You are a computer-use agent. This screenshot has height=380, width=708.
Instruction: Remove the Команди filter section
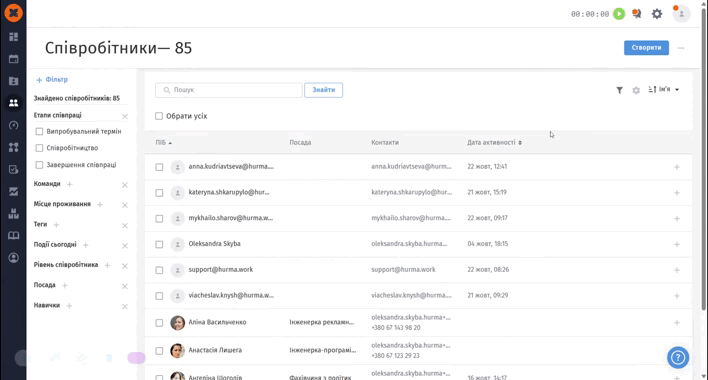point(125,185)
